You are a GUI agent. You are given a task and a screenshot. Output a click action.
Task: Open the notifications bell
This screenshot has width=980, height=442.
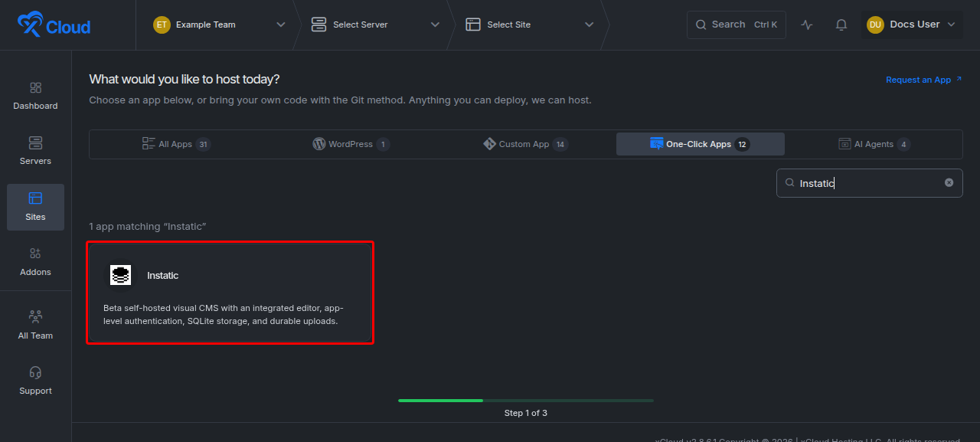click(x=841, y=25)
